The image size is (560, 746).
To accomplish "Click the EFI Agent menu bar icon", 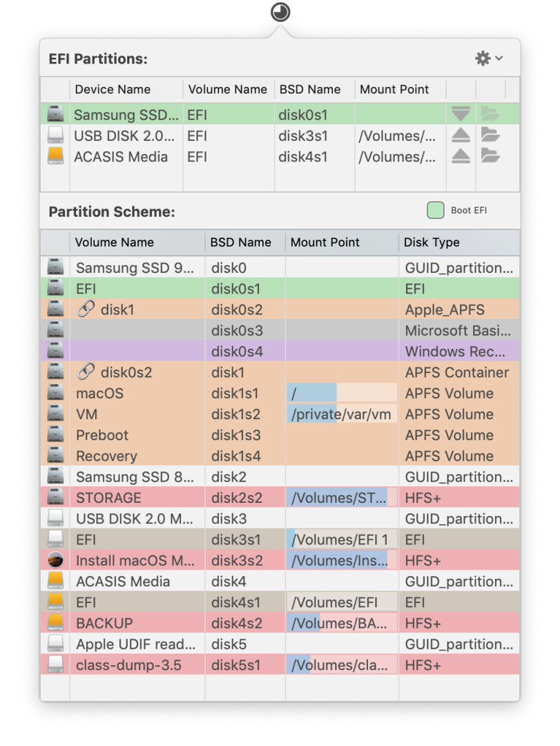I will tap(280, 11).
